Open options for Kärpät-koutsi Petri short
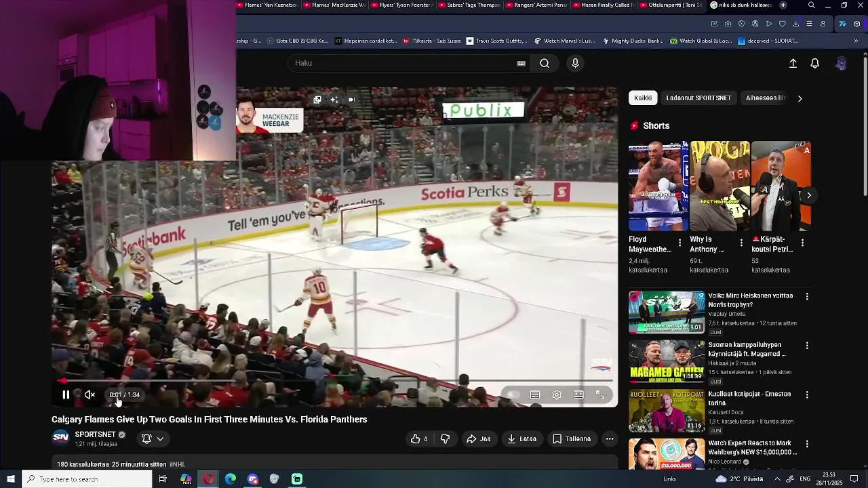The image size is (868, 488). pyautogui.click(x=802, y=243)
